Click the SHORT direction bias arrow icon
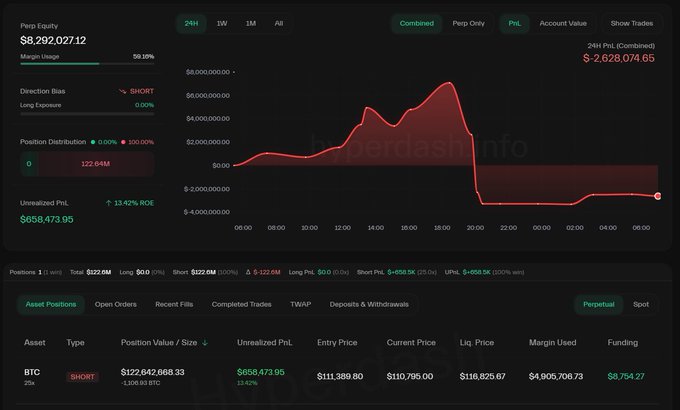This screenshot has width=680, height=410. [123, 91]
